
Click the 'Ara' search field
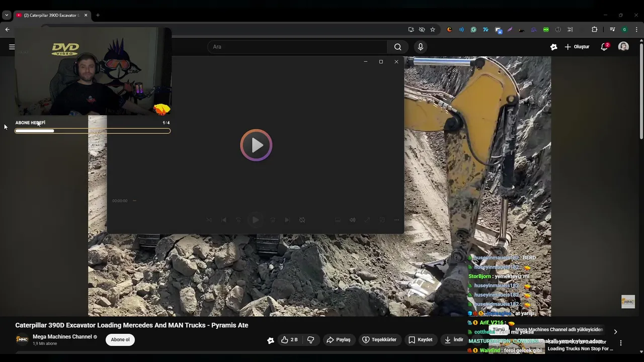(x=297, y=47)
